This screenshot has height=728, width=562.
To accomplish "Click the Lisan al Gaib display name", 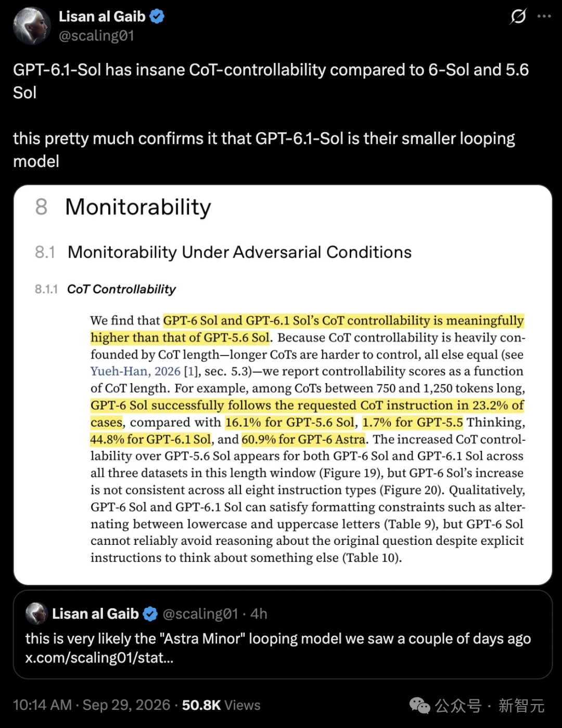I will [102, 17].
